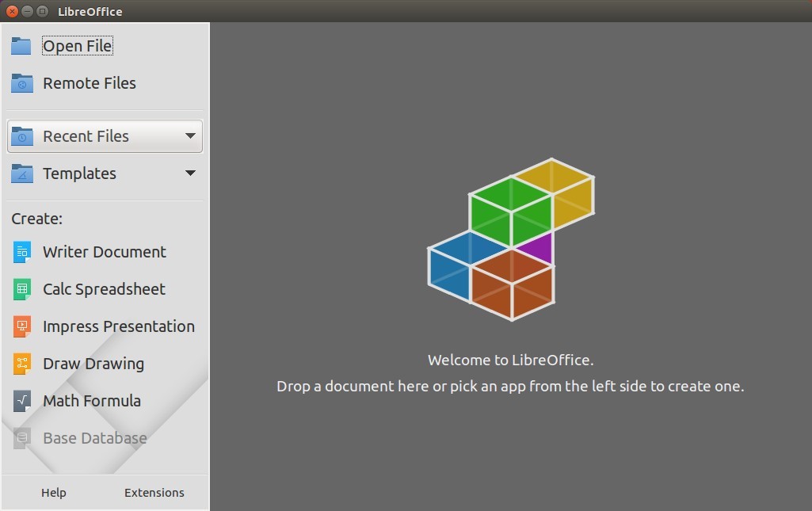Create a new Math Formula
Viewport: 812px width, 511px height.
tap(92, 401)
